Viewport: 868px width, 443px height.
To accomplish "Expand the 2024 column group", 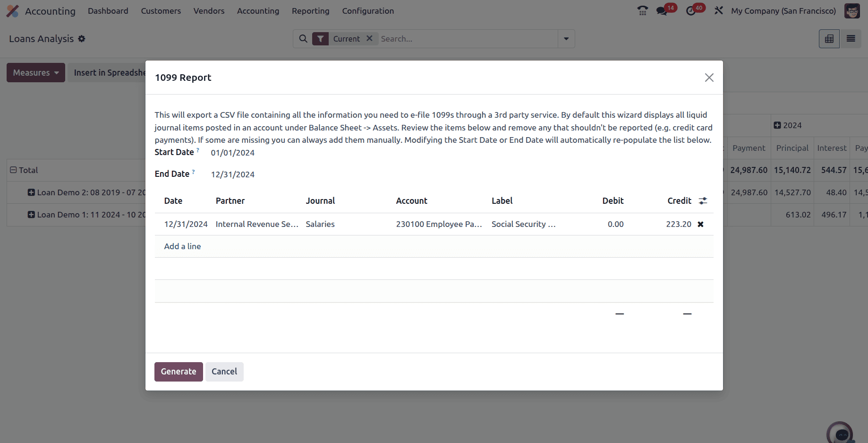I will pyautogui.click(x=778, y=125).
